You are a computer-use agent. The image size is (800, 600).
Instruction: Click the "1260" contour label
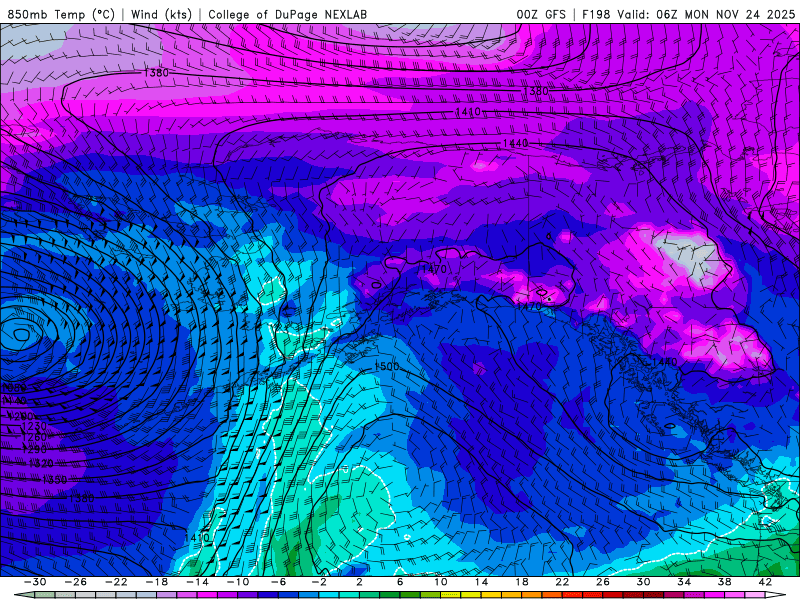[34, 437]
